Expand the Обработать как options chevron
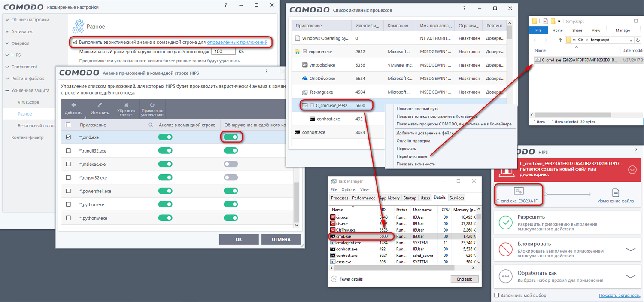The image size is (644, 302). pyautogui.click(x=630, y=276)
